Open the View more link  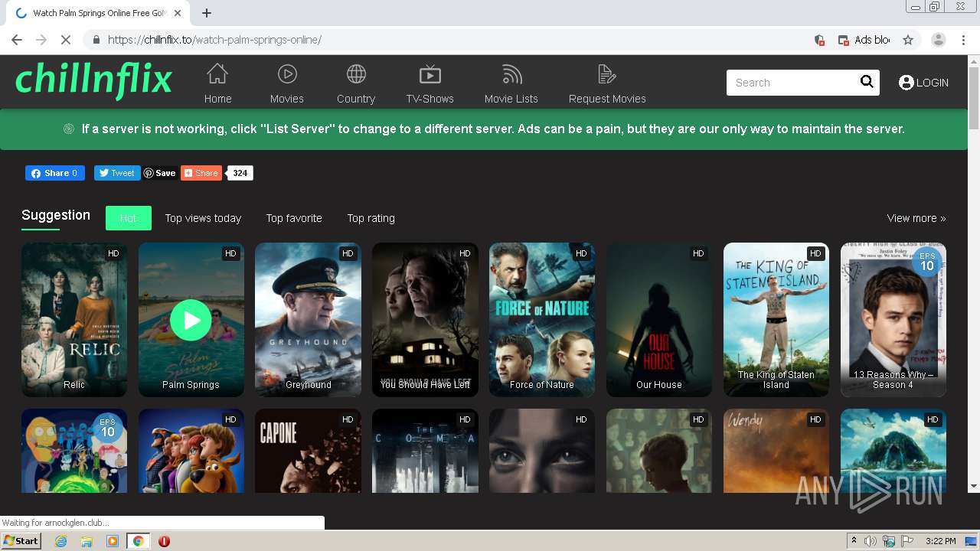tap(916, 218)
